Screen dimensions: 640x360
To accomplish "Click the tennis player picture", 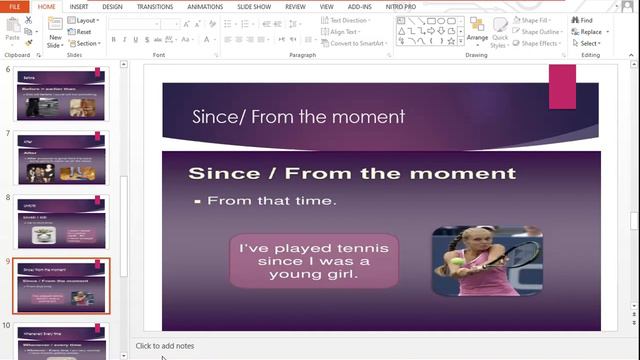I will [x=487, y=260].
